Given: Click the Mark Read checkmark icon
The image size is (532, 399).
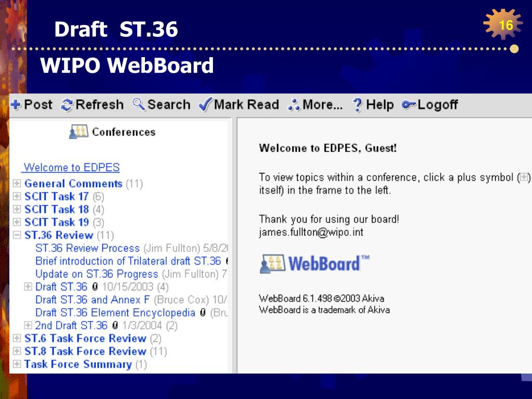Looking at the screenshot, I should click(x=205, y=104).
